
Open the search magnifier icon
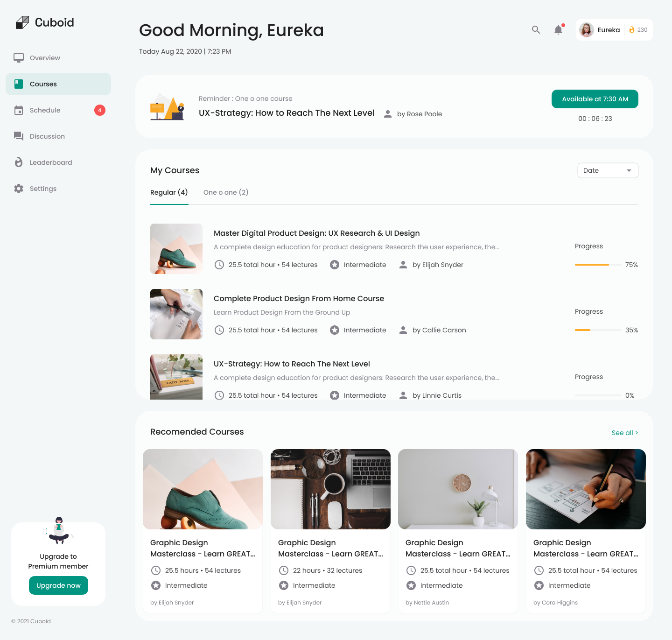[x=536, y=30]
